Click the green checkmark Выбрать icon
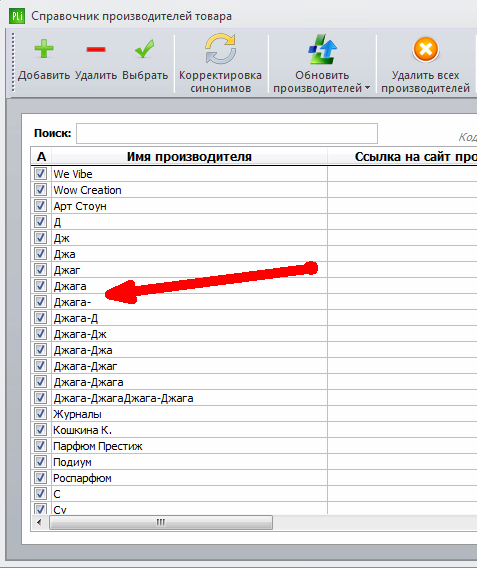The width and height of the screenshot is (477, 568). 145,49
